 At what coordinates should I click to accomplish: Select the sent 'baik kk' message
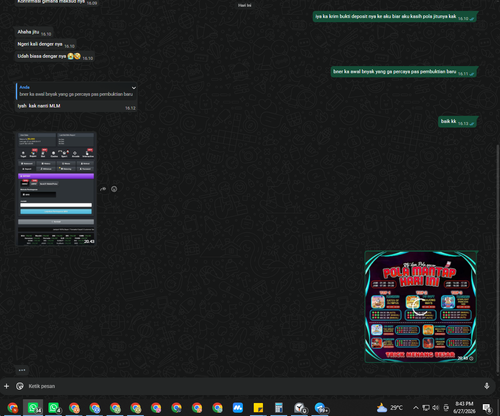coord(458,122)
